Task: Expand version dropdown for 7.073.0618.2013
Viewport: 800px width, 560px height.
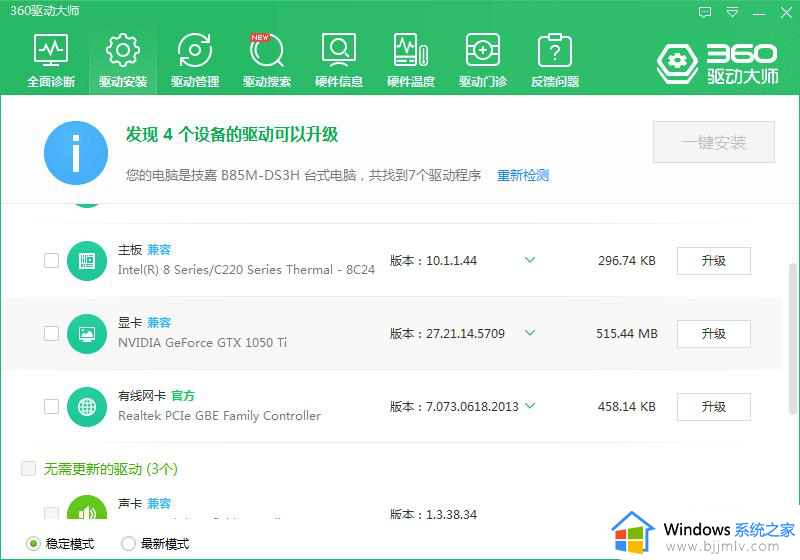Action: point(530,406)
